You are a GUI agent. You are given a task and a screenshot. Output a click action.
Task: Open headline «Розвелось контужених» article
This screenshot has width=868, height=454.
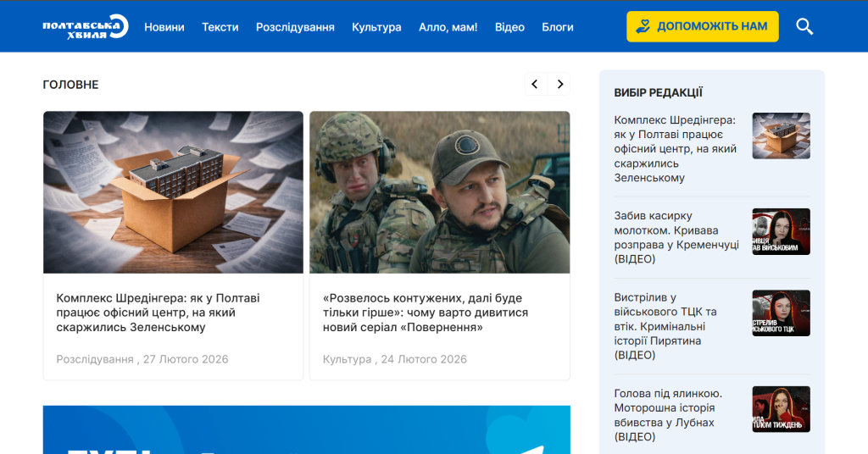pyautogui.click(x=426, y=313)
